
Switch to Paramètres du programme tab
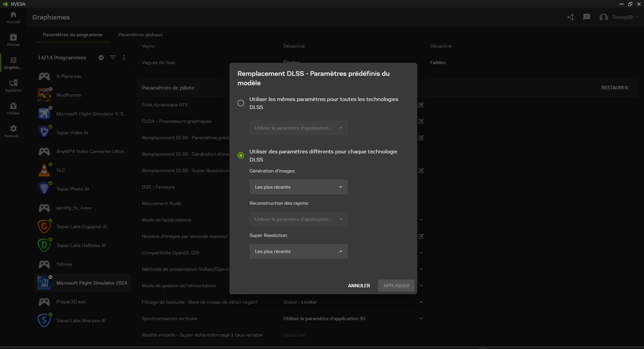[72, 35]
